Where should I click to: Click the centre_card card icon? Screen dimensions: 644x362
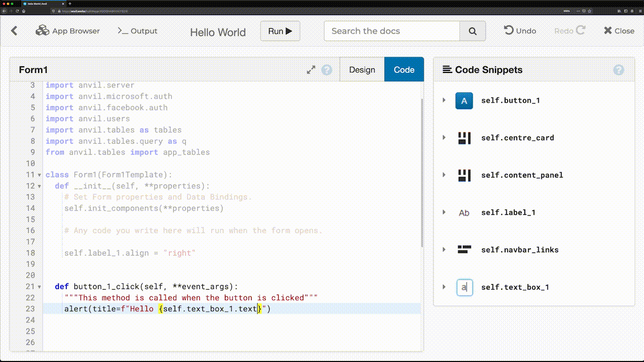point(464,138)
